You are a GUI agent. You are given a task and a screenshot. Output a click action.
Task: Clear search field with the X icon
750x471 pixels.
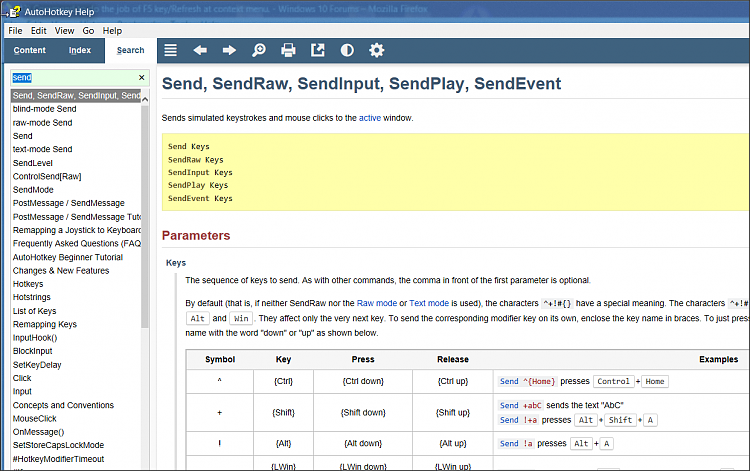[x=142, y=77]
